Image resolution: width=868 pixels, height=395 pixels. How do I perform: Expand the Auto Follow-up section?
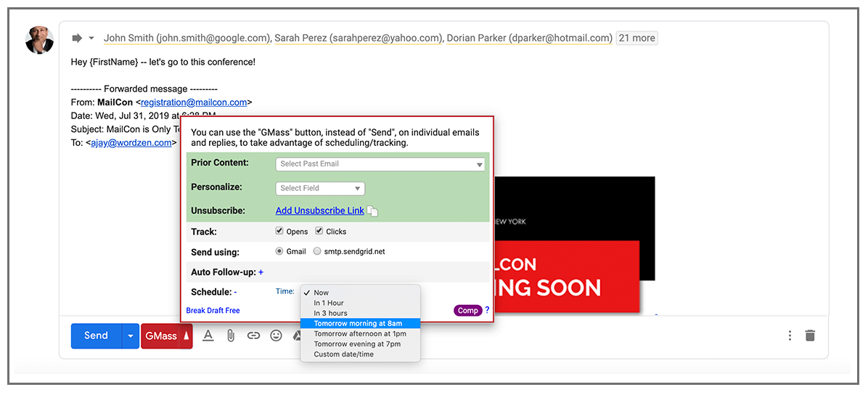coord(261,272)
